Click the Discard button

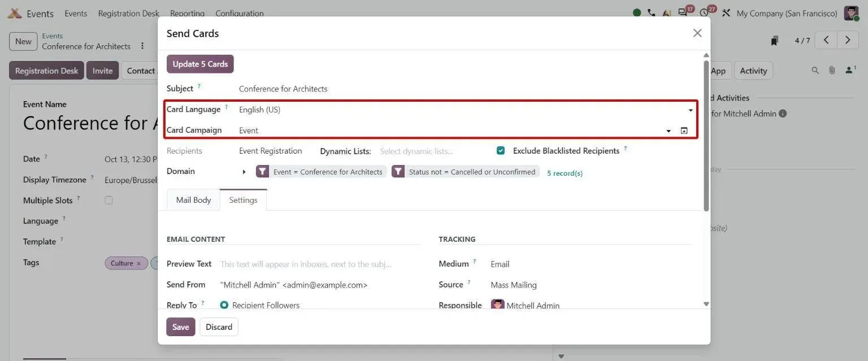click(219, 327)
